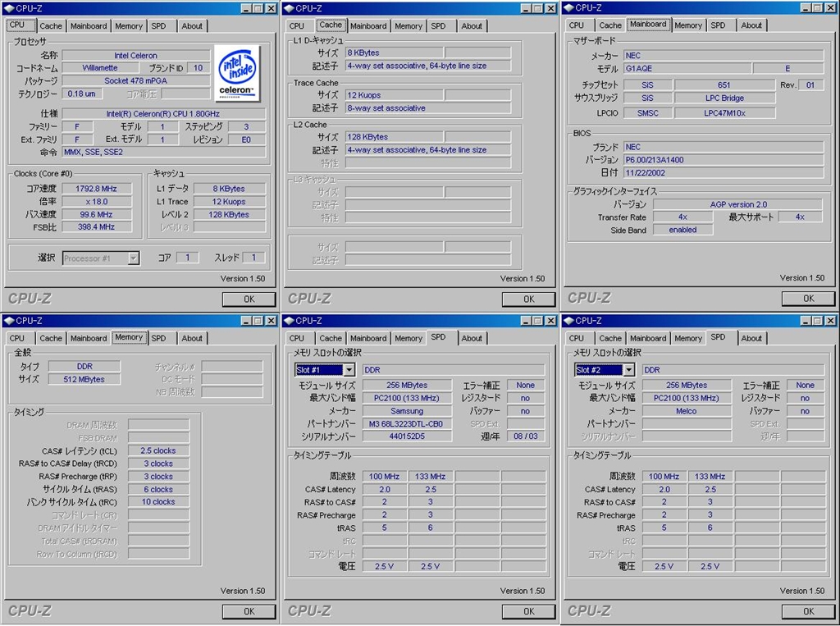Viewport: 840px width, 626px height.
Task: Open the Slot #1 memory slot dropdown
Action: pos(349,370)
